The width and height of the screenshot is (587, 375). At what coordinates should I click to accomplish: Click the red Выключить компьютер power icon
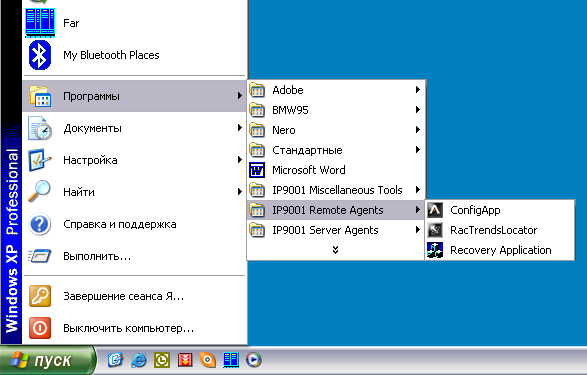coord(40,328)
